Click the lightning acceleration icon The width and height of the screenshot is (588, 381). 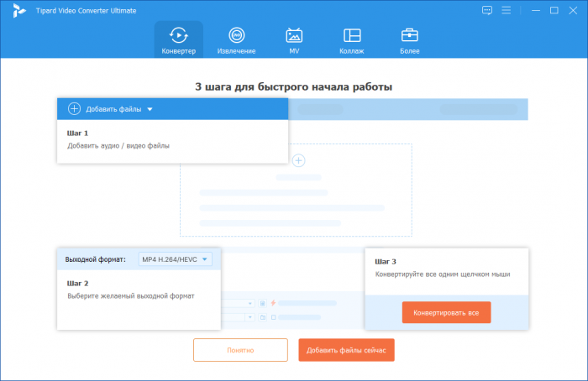click(x=273, y=303)
